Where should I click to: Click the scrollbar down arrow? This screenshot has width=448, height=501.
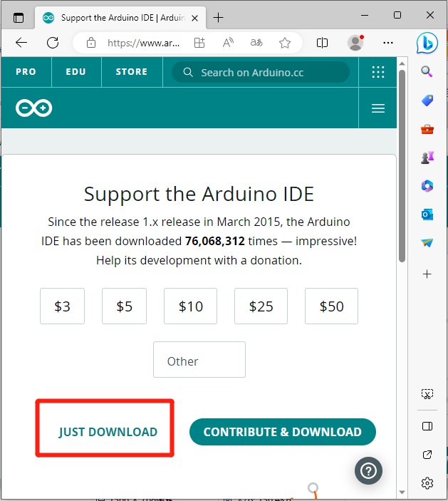(x=402, y=492)
